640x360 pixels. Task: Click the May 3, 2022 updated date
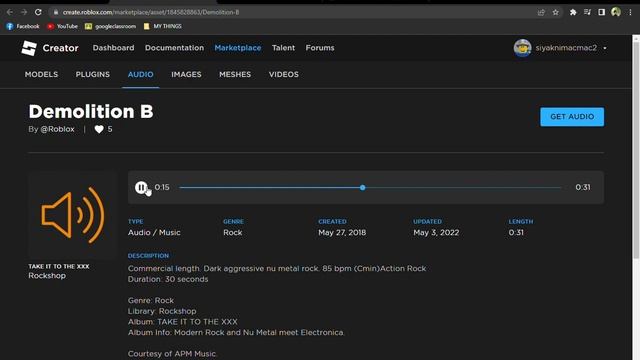[436, 232]
